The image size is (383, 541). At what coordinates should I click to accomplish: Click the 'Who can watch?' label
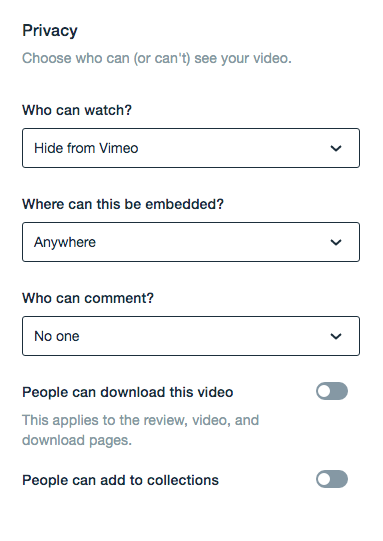77,110
